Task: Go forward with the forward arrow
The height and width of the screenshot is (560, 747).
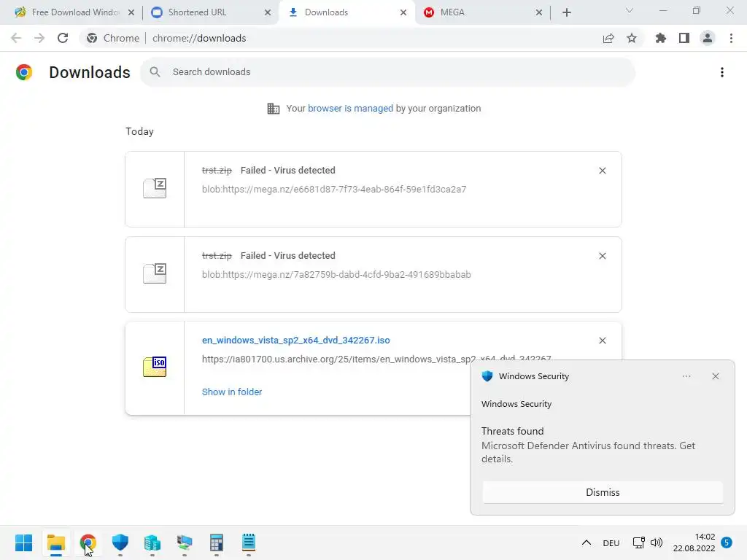Action: [x=39, y=38]
